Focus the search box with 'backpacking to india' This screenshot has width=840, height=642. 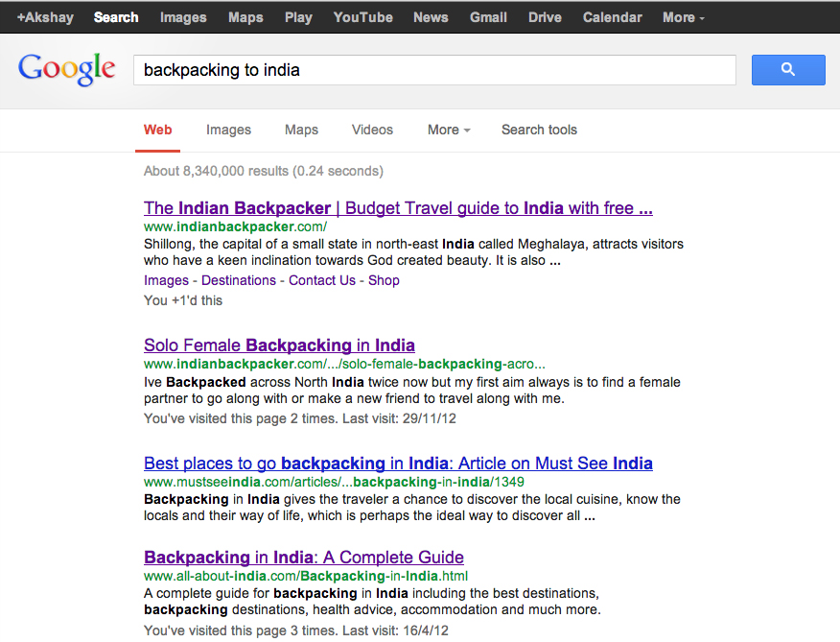coord(434,70)
